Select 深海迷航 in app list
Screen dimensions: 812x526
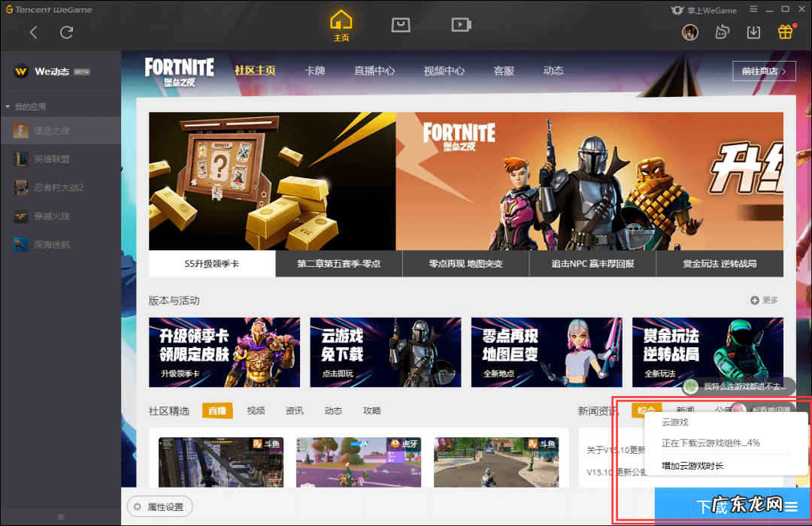(x=61, y=244)
